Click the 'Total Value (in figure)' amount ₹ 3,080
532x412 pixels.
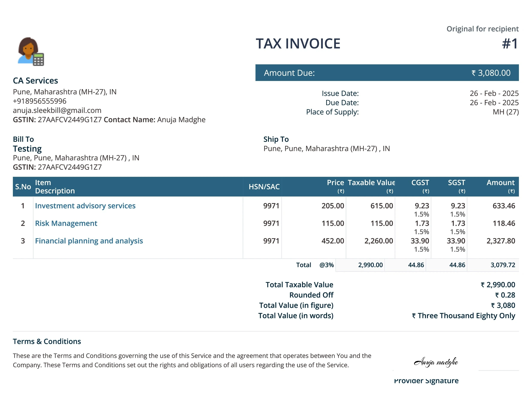pos(503,305)
